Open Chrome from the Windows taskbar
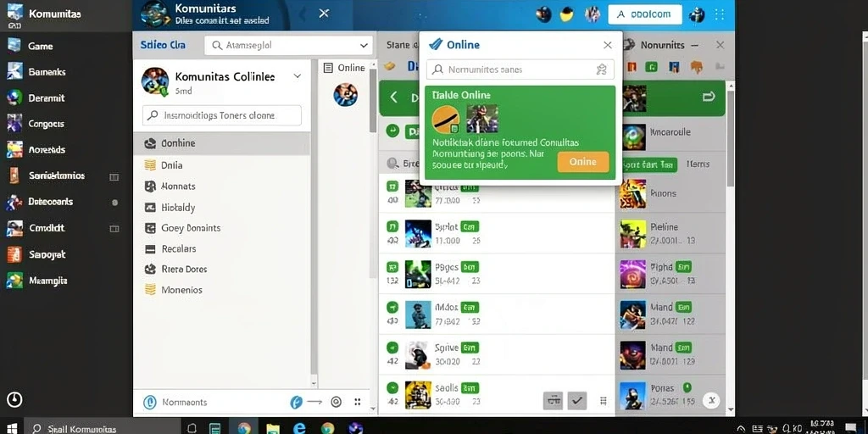868x434 pixels. pos(244,428)
